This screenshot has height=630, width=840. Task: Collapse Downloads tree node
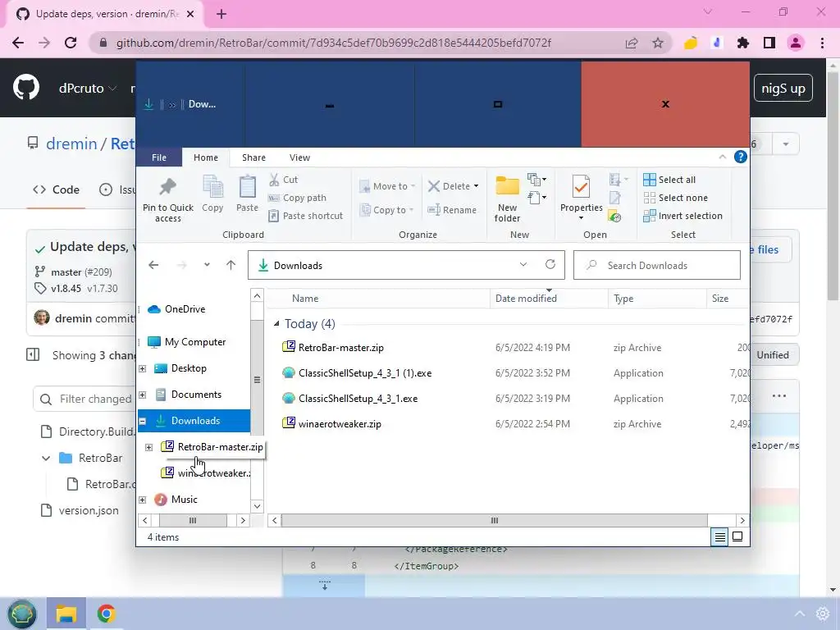coord(143,421)
